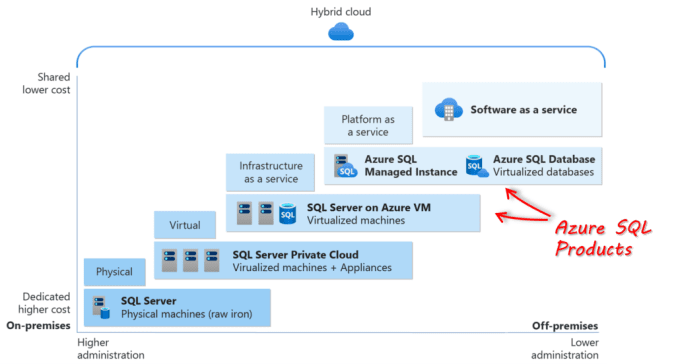Image resolution: width=676 pixels, height=364 pixels.
Task: Click the Hybrid cloud icon
Action: (341, 32)
